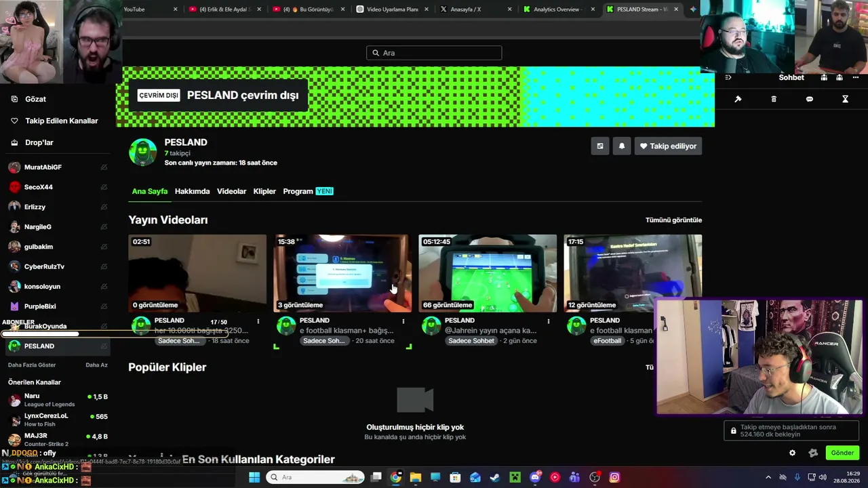Click Tümünü görüntüle for Yayın Videoları
868x488 pixels.
pos(673,220)
